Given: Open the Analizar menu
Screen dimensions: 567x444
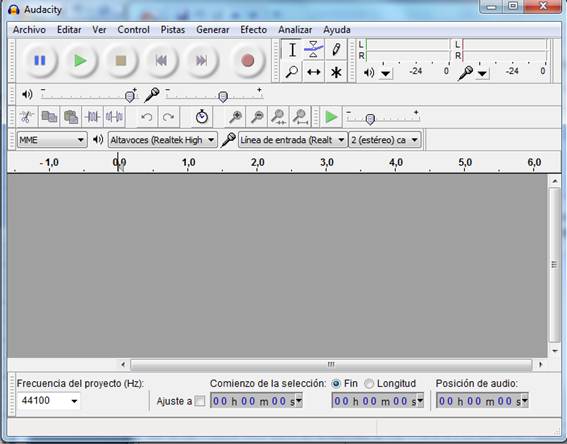Looking at the screenshot, I should [295, 30].
